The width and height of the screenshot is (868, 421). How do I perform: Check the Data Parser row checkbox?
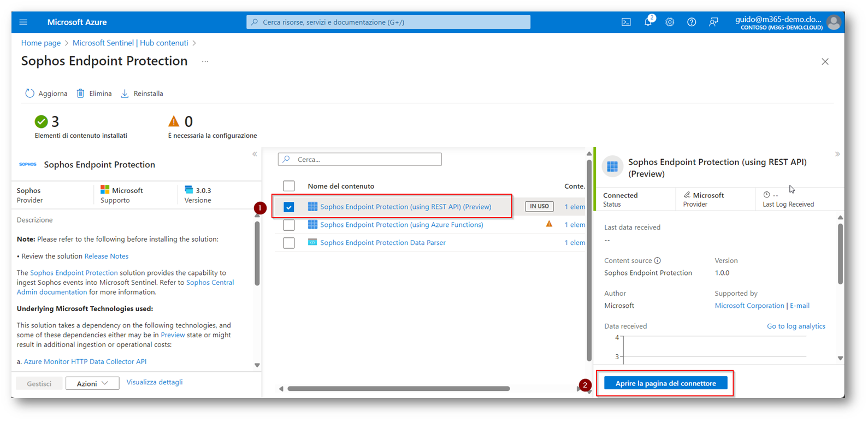pos(289,243)
